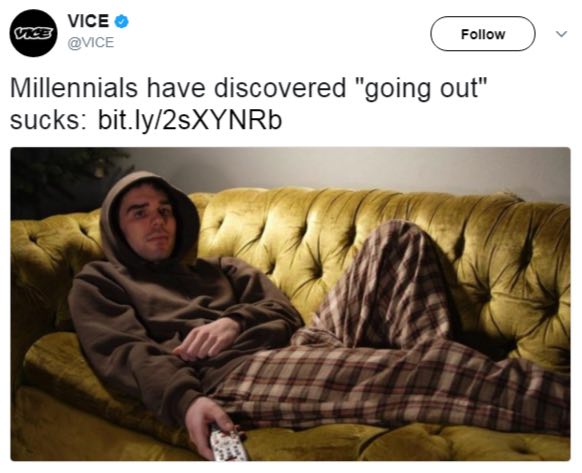Image resolution: width=582 pixels, height=473 pixels.
Task: Open the bit.ly/2sXYNRb link
Action: [x=190, y=121]
